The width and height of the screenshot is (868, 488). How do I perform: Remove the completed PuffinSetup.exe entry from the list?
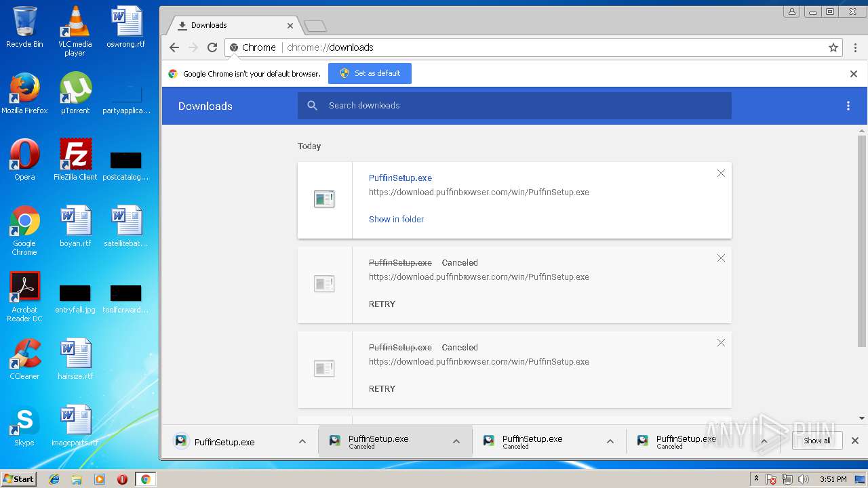[721, 174]
